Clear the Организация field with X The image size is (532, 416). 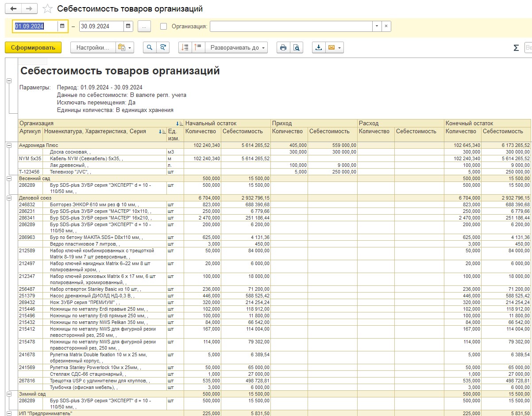click(386, 26)
